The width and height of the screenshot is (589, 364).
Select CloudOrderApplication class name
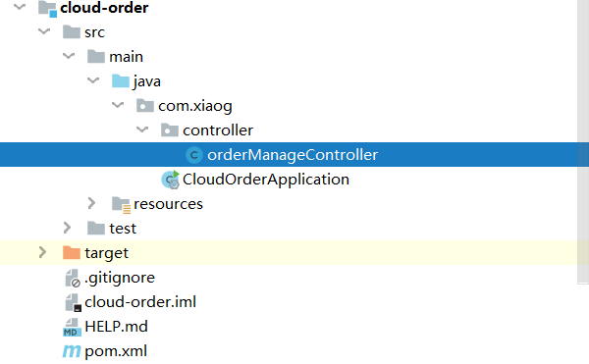pos(266,180)
